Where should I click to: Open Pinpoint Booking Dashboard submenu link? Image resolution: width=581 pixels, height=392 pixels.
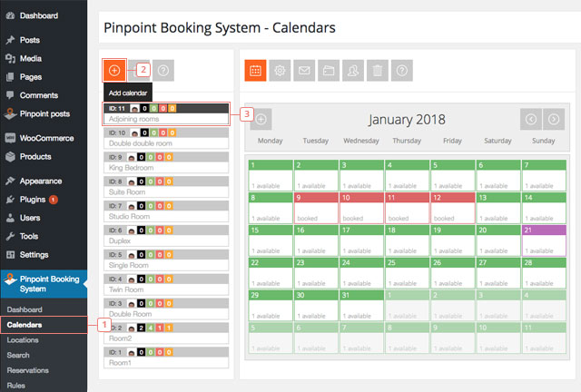pyautogui.click(x=25, y=309)
